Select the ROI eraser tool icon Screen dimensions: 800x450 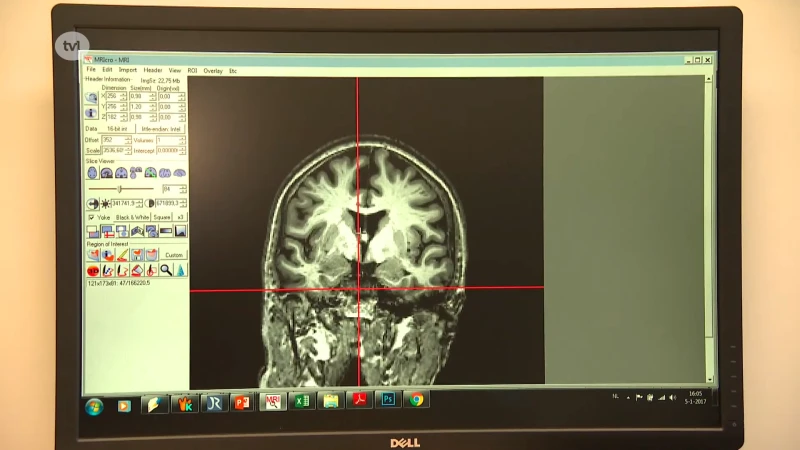point(137,270)
